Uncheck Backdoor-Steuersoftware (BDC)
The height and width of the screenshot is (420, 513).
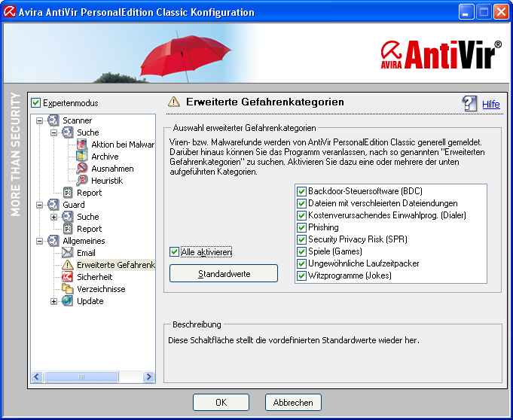(301, 191)
